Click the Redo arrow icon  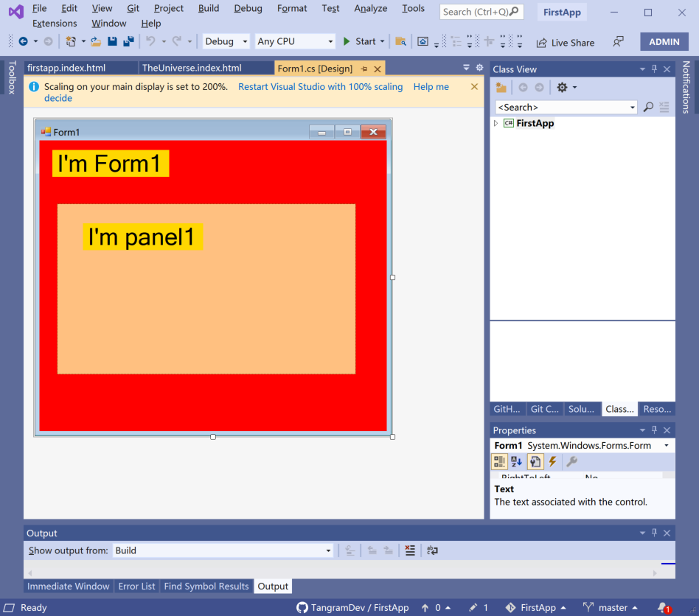[x=177, y=41]
